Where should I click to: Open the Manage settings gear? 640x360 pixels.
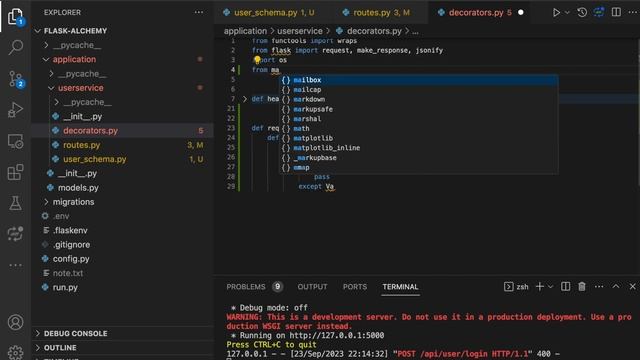[16, 352]
